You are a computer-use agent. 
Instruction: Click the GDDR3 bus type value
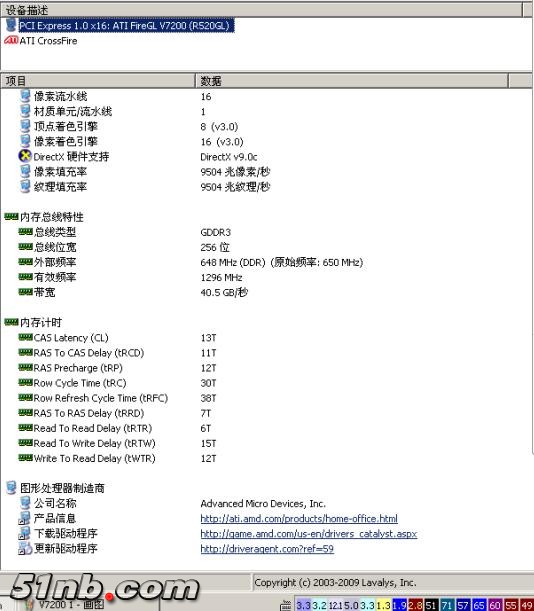216,232
